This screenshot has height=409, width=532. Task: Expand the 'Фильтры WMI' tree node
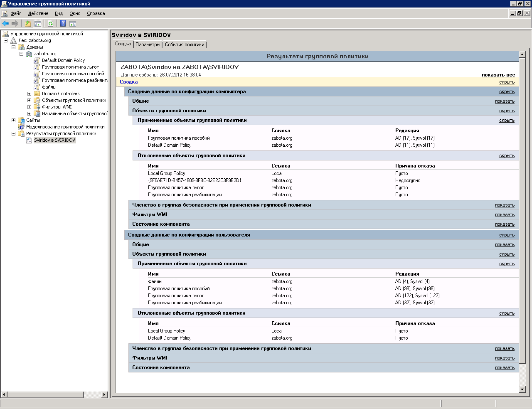coord(29,107)
